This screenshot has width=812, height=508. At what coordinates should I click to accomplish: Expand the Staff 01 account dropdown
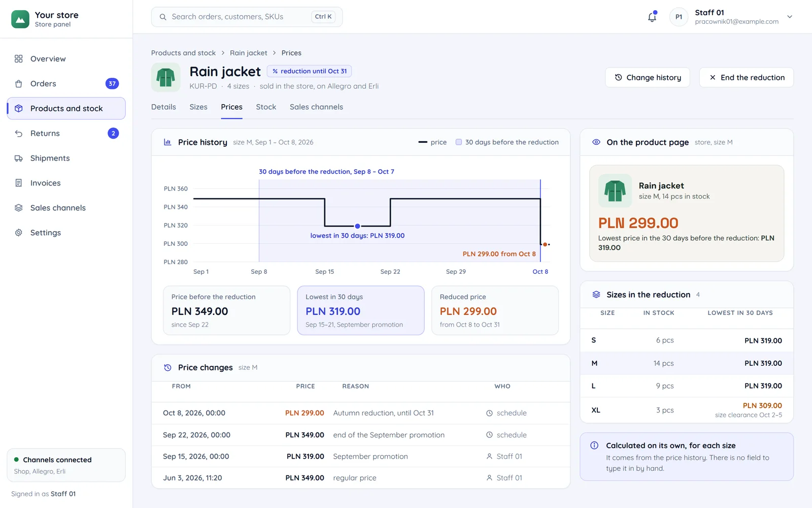click(790, 17)
